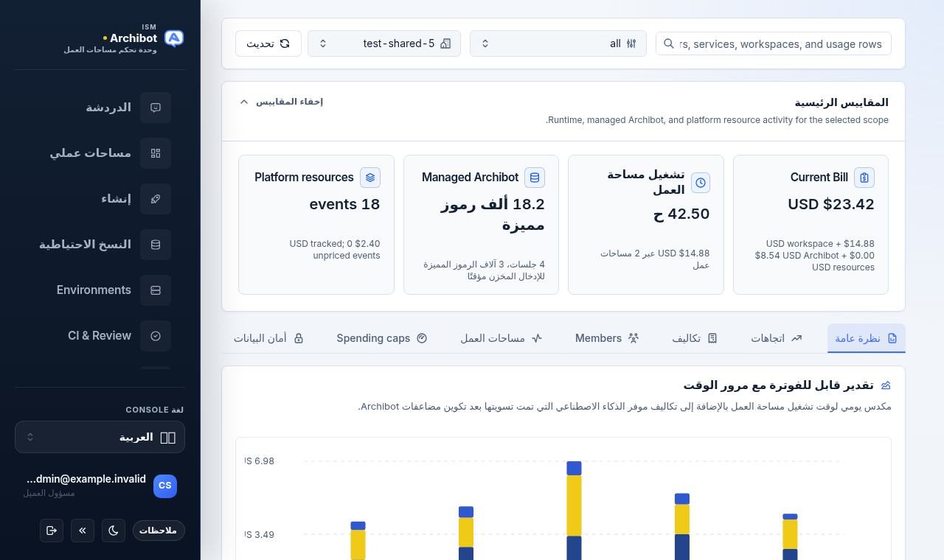The width and height of the screenshot is (944, 560).
Task: Open the العربية console language dropdown
Action: point(100,437)
